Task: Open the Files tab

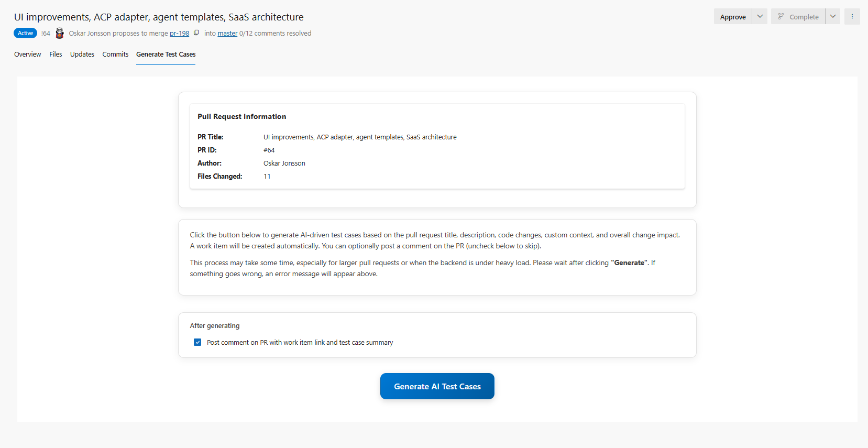Action: point(56,54)
